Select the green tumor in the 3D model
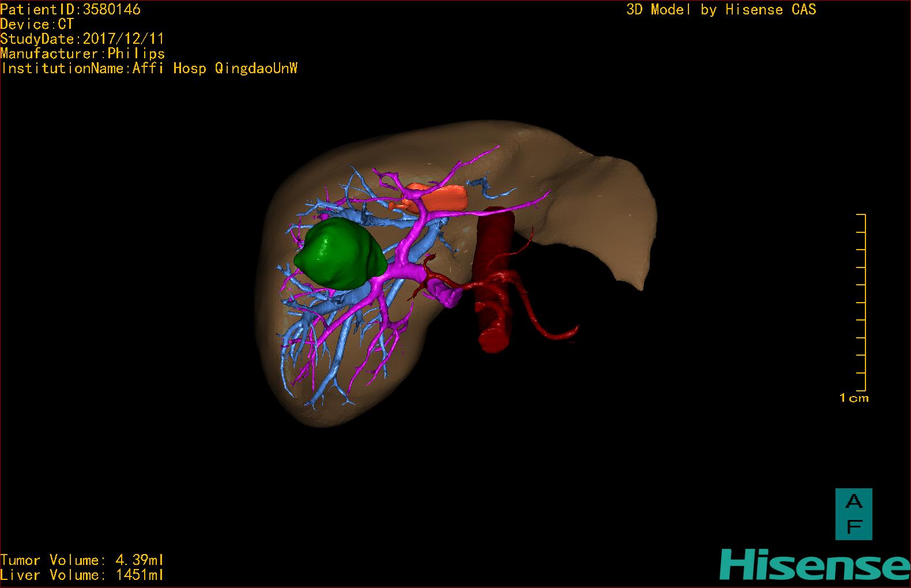 (340, 254)
